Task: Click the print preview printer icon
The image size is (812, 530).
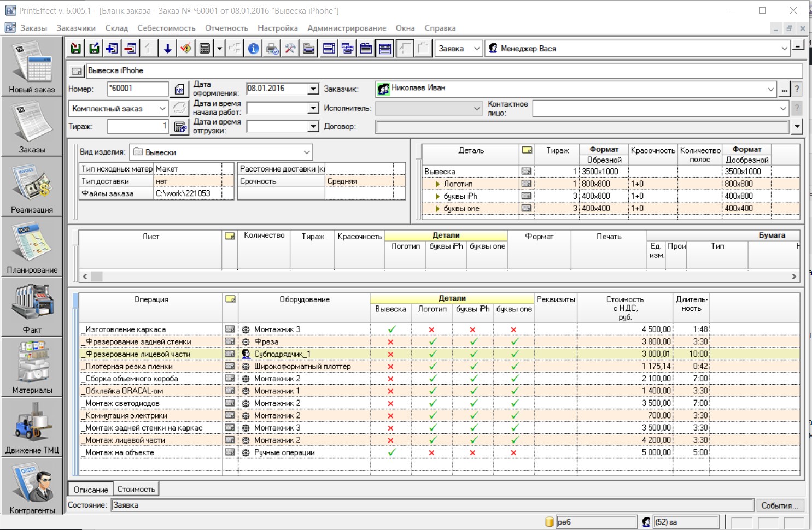Action: pyautogui.click(x=272, y=49)
